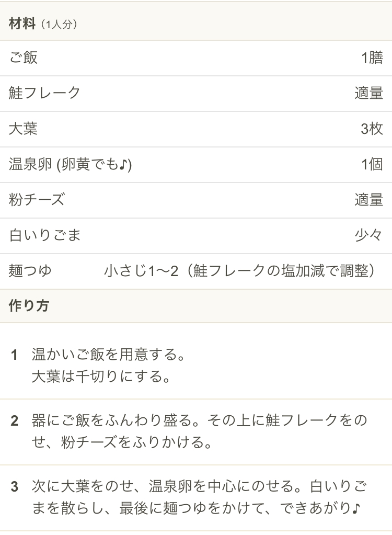392x535 pixels.
Task: Click the 麺つゆ ingredient label
Action: tap(30, 271)
